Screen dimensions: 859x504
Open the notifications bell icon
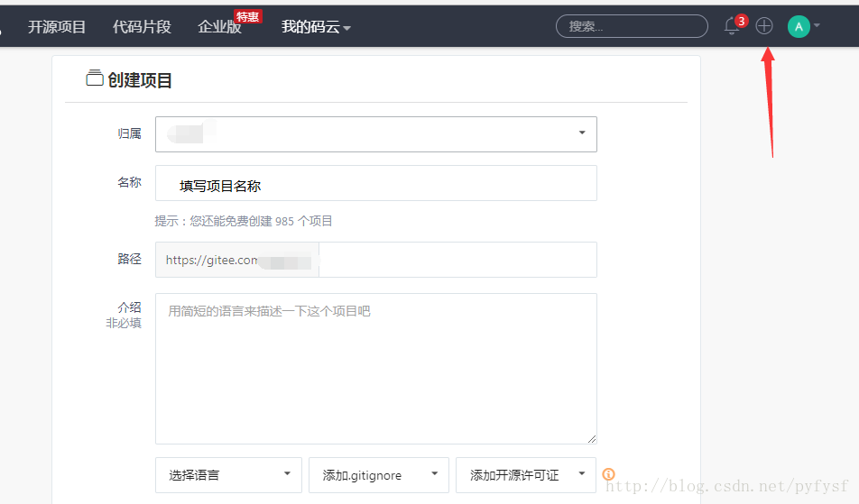(732, 26)
